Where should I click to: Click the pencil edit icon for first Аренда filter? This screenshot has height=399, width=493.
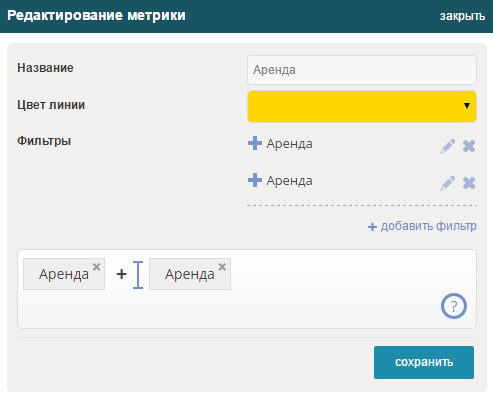point(447,146)
